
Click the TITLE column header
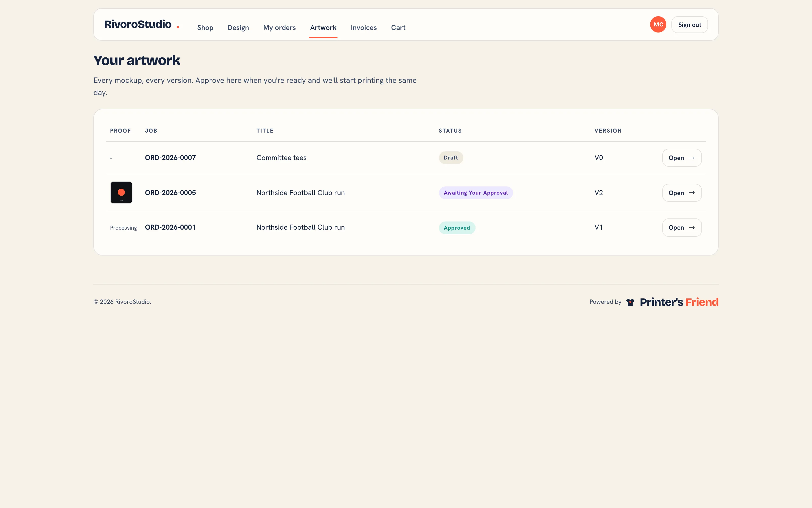point(265,131)
